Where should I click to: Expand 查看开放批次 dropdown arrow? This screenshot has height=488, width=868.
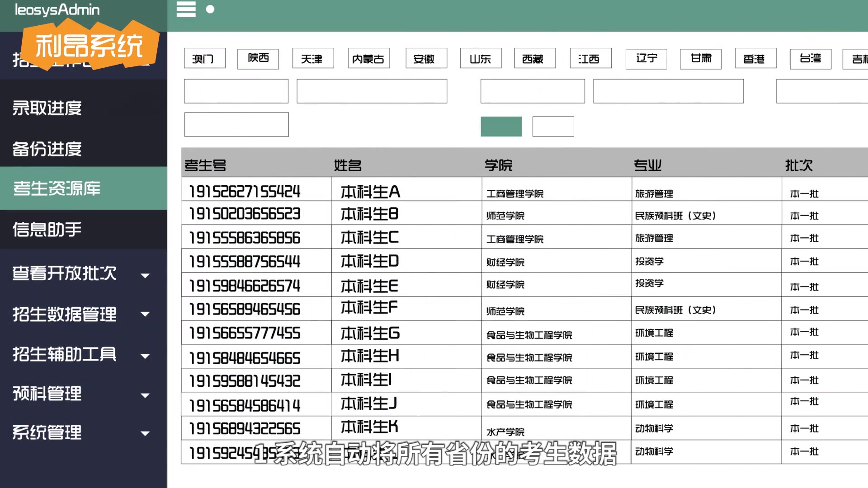pyautogui.click(x=145, y=275)
